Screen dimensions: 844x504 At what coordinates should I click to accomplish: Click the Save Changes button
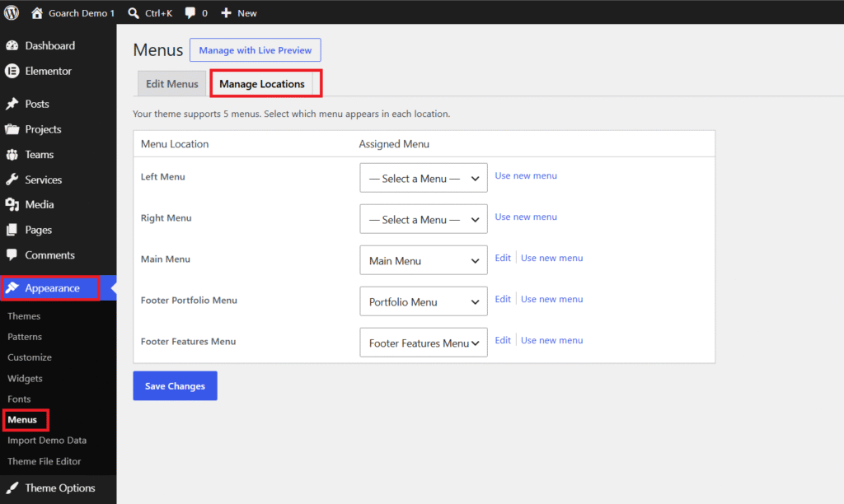click(x=175, y=385)
